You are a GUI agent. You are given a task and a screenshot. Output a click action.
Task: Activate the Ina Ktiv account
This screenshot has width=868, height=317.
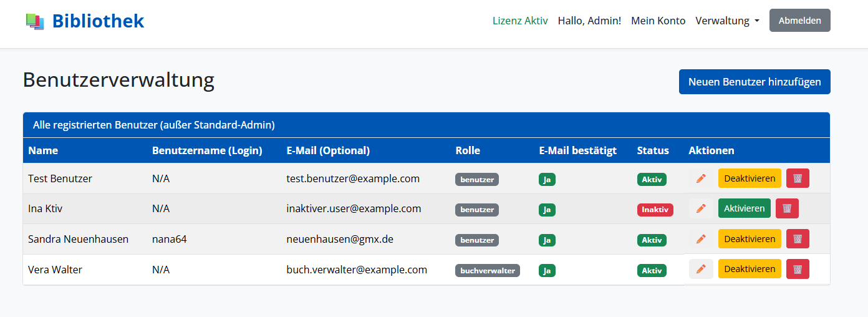click(745, 208)
